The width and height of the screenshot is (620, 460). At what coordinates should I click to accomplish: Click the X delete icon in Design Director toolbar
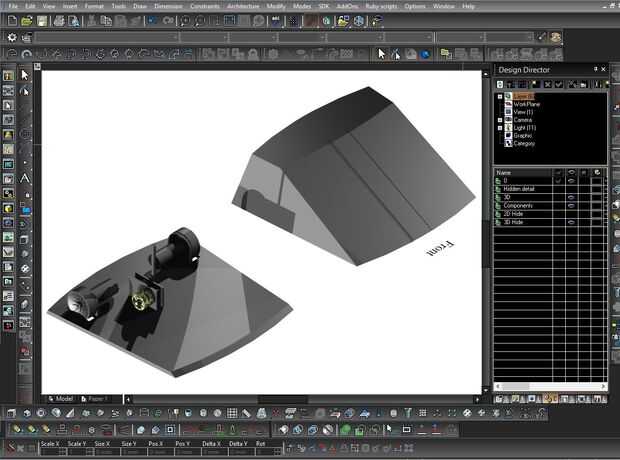pos(548,84)
